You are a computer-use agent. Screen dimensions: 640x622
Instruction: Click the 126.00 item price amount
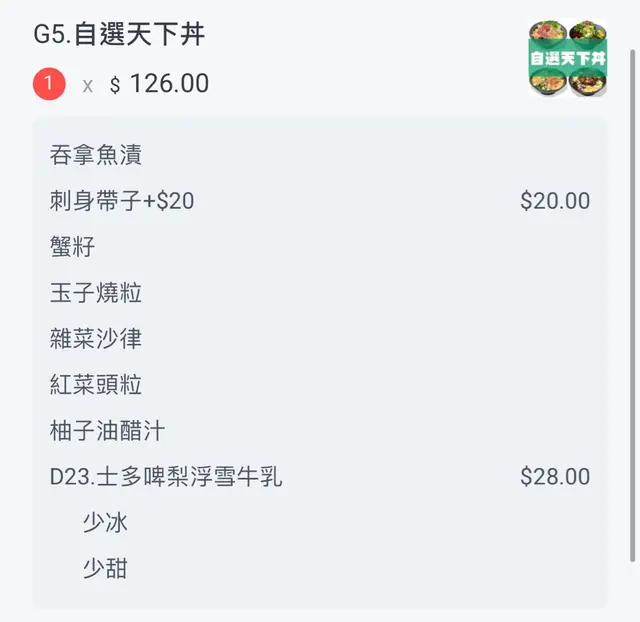(x=169, y=84)
